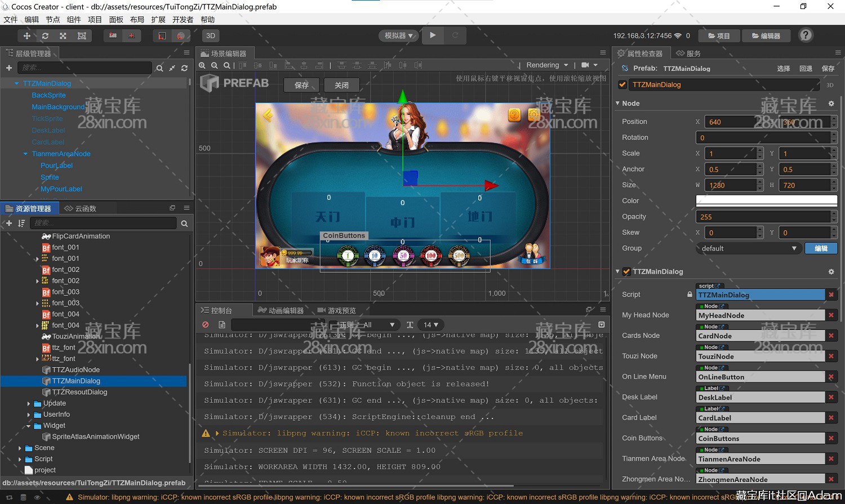The image size is (845, 504).
Task: Click the 保存 button in prefab scene
Action: point(301,85)
